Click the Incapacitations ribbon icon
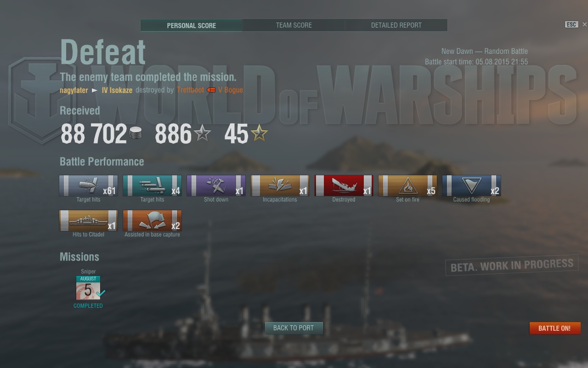This screenshot has height=368, width=588. [280, 185]
